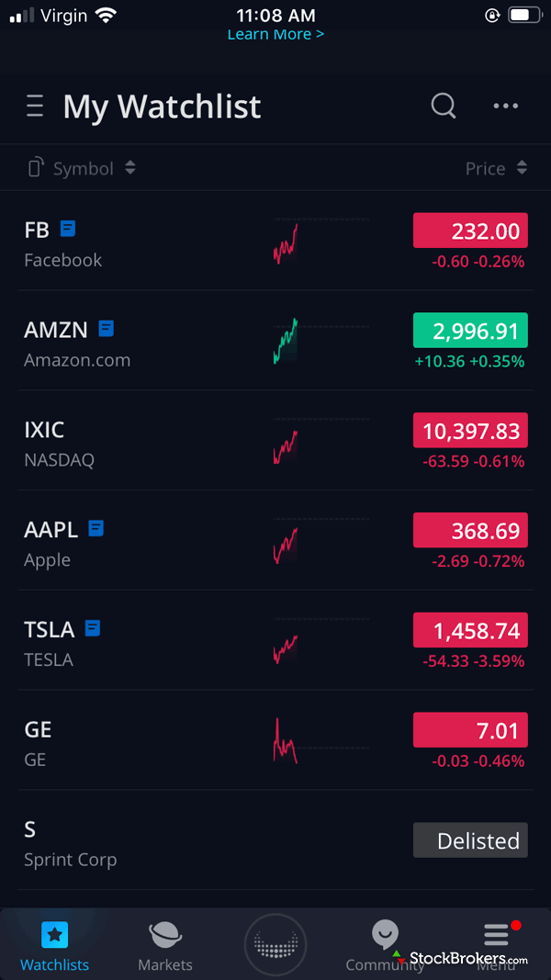The width and height of the screenshot is (551, 980).
Task: Open the Learn More link at the top
Action: pyautogui.click(x=275, y=34)
